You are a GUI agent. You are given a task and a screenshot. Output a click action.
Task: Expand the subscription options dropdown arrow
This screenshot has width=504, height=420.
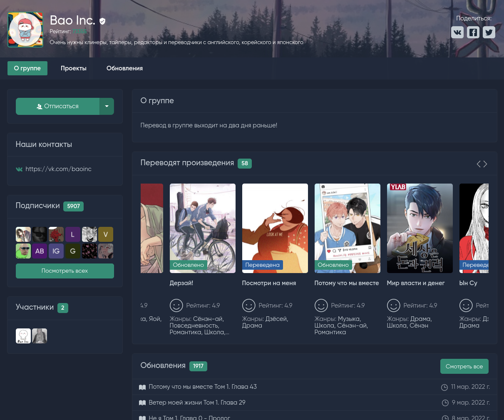[107, 106]
